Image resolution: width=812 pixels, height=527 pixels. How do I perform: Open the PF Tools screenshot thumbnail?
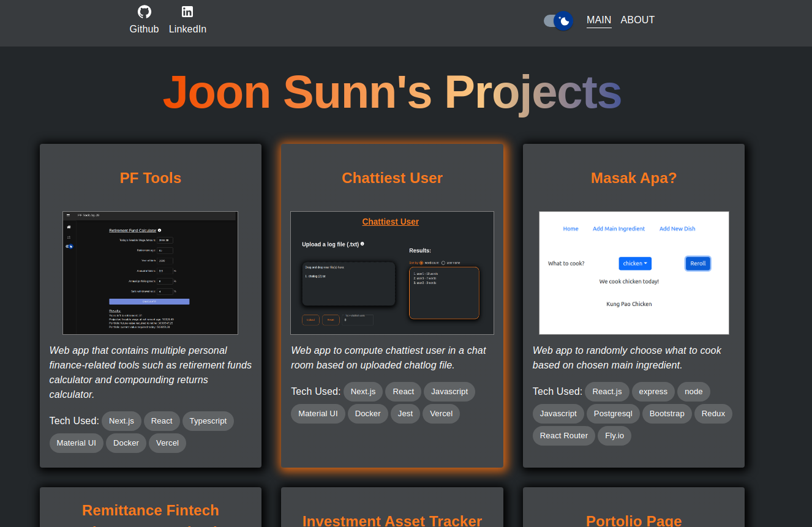pyautogui.click(x=150, y=272)
